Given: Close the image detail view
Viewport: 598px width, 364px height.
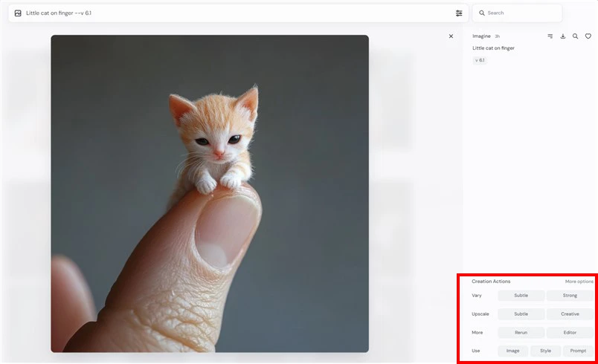Looking at the screenshot, I should point(451,36).
